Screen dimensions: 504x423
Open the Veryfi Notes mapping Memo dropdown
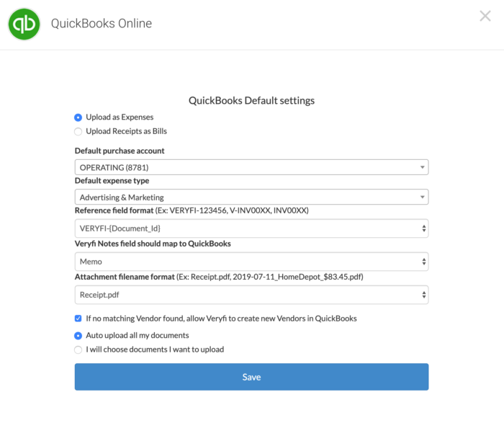pyautogui.click(x=251, y=262)
